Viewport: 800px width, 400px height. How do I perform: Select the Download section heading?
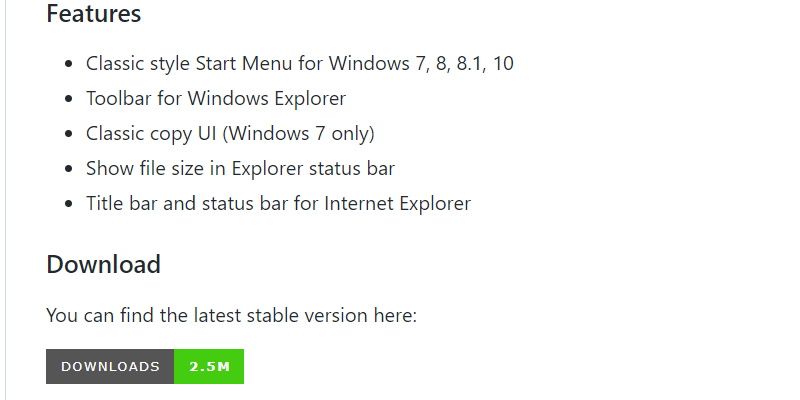(x=104, y=264)
